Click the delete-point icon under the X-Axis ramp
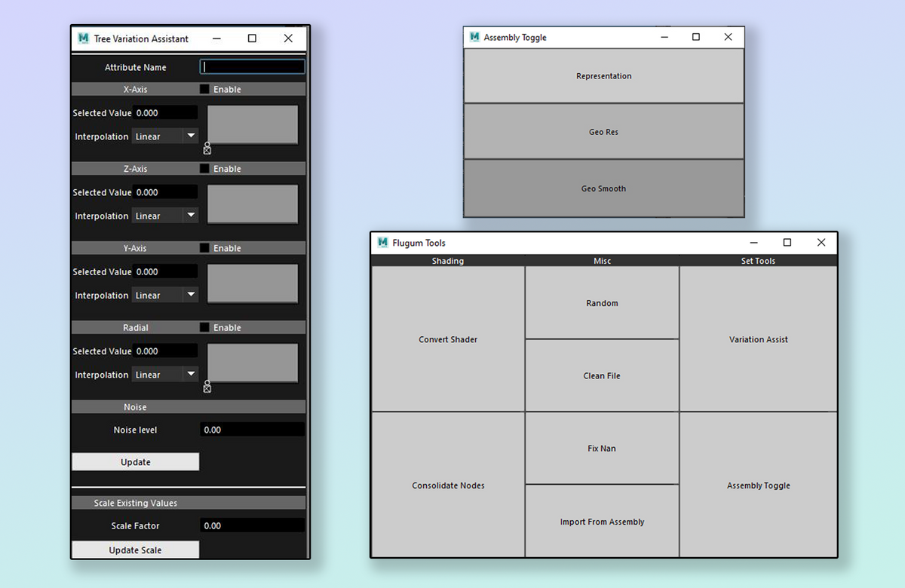Screen dimensions: 905x588 207,149
